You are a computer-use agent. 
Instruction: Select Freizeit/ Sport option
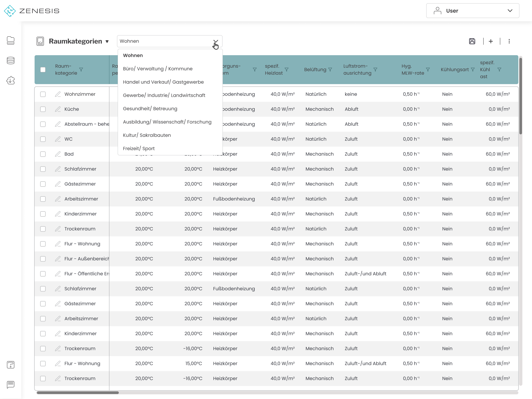(x=139, y=148)
